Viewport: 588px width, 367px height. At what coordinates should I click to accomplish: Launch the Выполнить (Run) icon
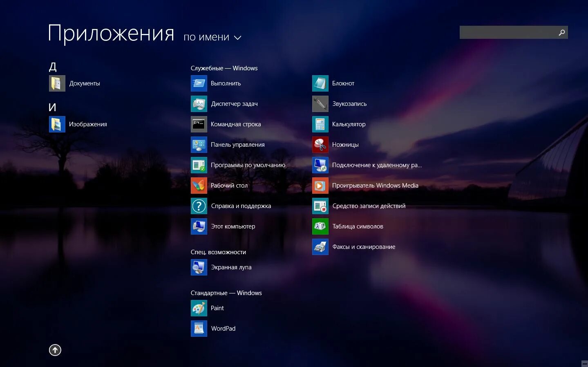pos(199,83)
